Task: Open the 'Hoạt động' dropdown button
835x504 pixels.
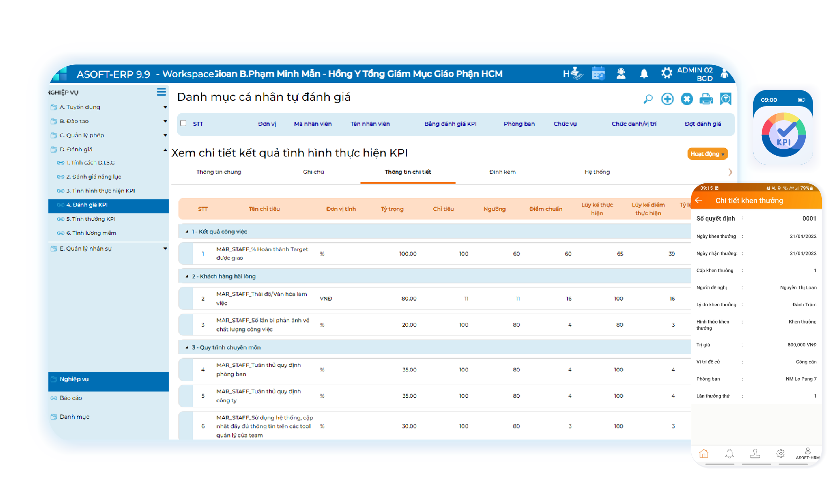Action: coord(707,154)
